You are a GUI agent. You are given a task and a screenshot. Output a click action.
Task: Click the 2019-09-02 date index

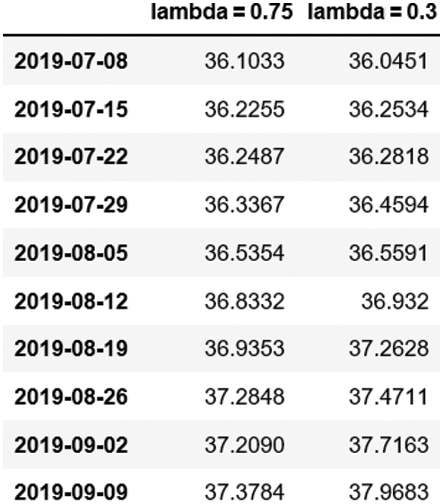point(71,444)
